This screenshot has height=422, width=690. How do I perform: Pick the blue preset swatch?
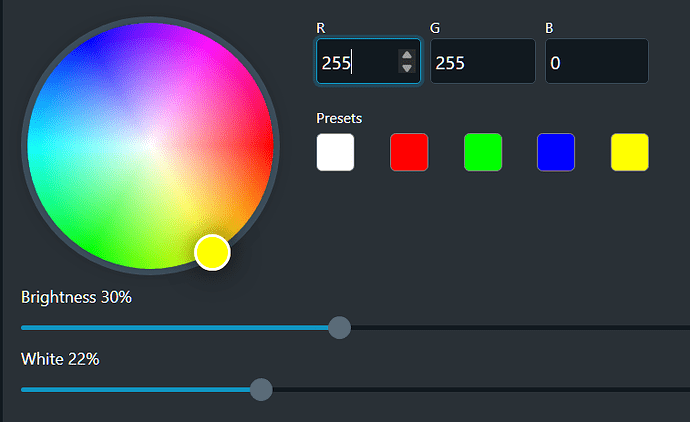tap(556, 152)
